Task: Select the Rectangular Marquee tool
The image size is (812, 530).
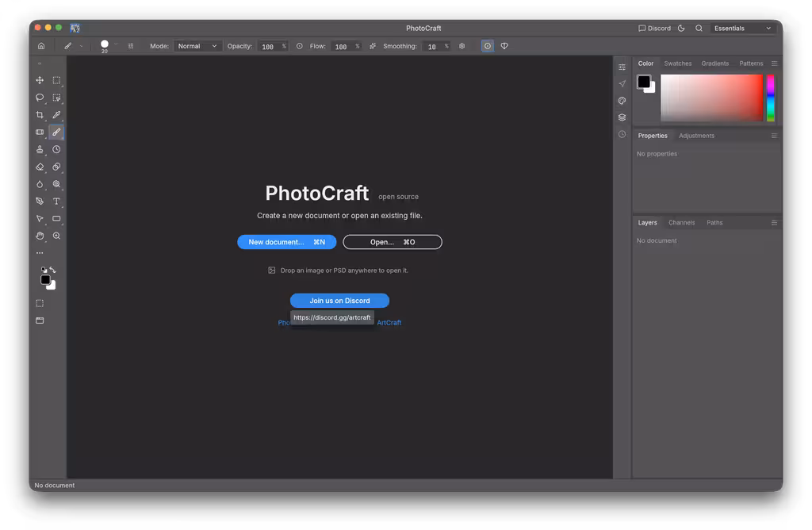Action: (x=56, y=80)
